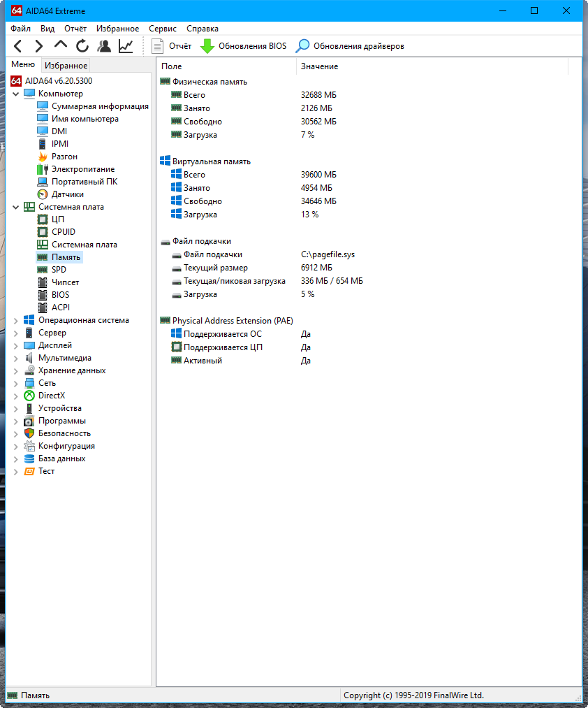Click the CPUID chip icon
Image resolution: width=588 pixels, height=708 pixels.
pyautogui.click(x=43, y=232)
